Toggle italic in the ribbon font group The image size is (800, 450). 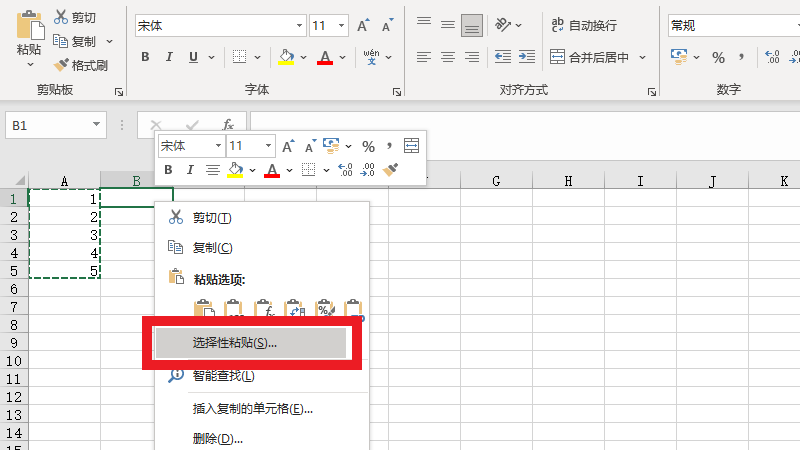pos(169,57)
